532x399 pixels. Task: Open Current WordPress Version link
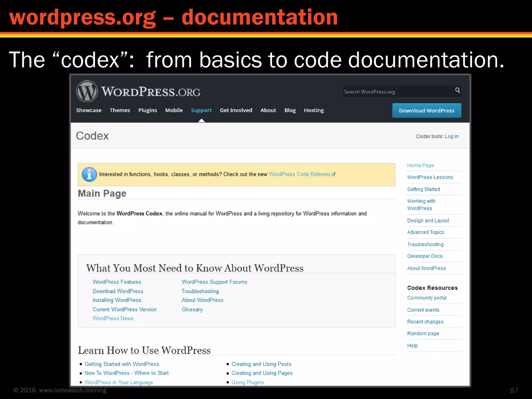coord(125,309)
